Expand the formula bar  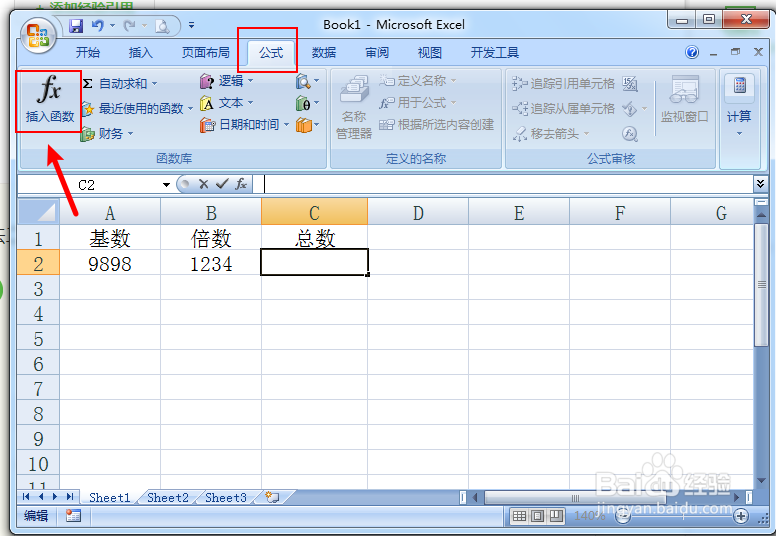760,184
